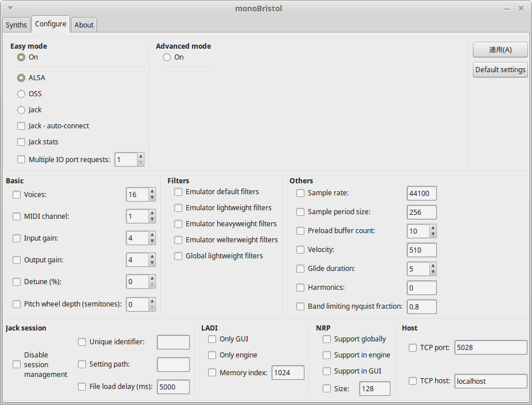
Task: Increase Multiple IO port requests value
Action: [140, 156]
